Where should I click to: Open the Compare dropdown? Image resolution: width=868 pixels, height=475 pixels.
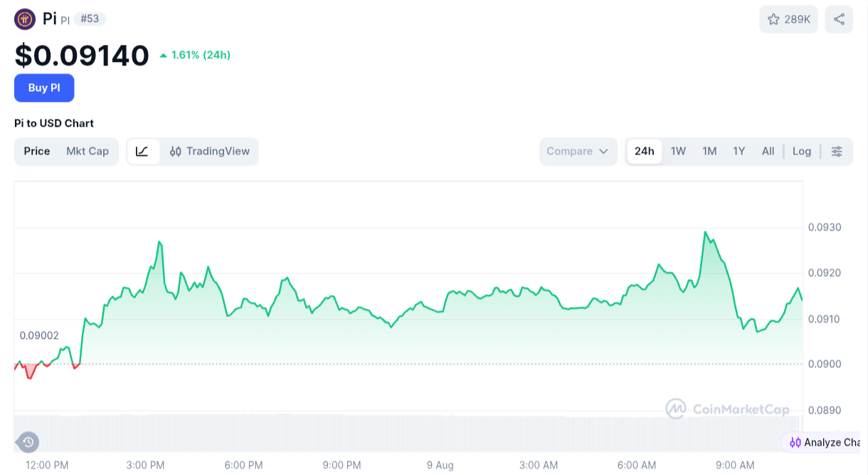578,151
